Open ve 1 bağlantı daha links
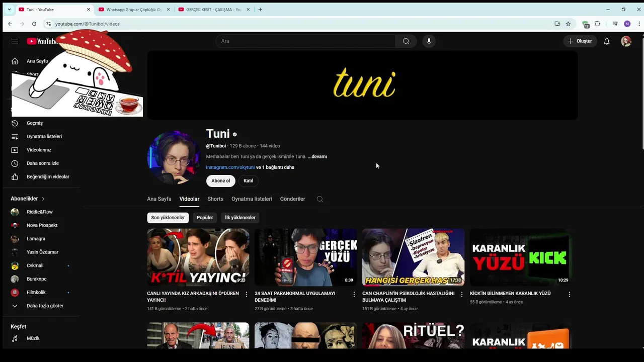Viewport: 644px width, 362px height. coord(275,167)
